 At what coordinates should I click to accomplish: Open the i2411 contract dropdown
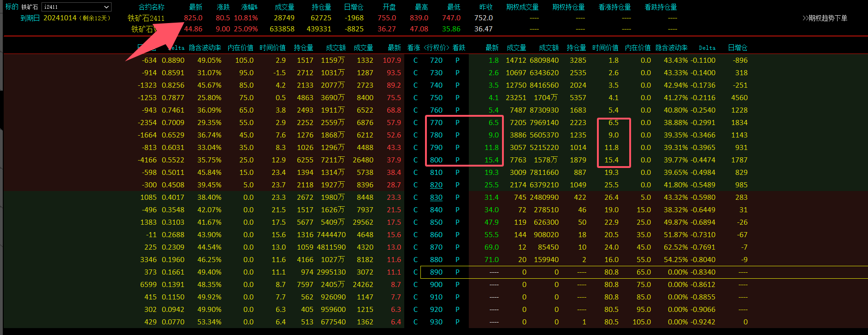click(77, 7)
